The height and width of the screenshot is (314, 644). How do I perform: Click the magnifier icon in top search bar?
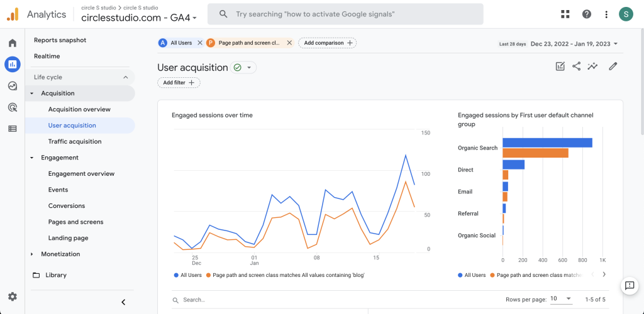pos(223,14)
